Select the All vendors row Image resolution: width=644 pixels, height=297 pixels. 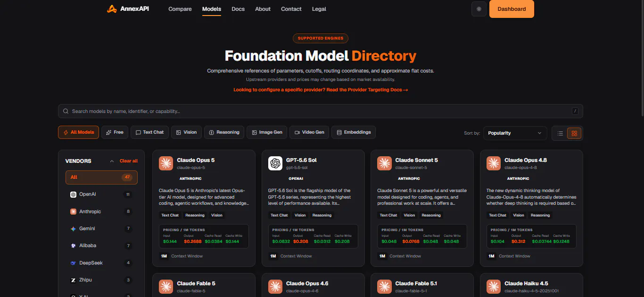click(x=101, y=177)
